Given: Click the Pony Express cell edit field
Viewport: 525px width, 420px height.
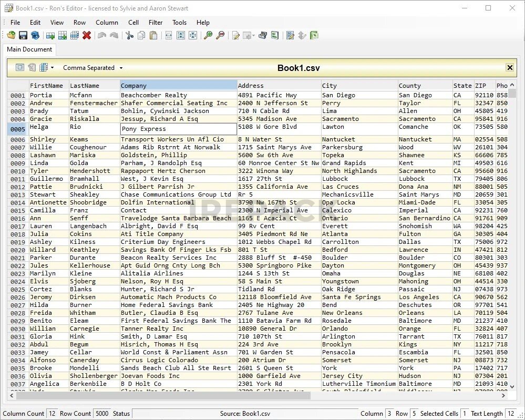Looking at the screenshot, I should point(178,129).
